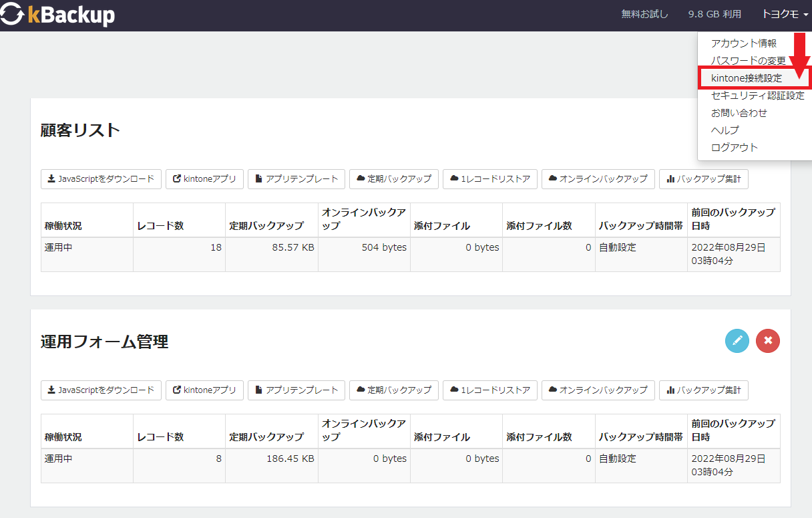Download JavaScript for 顧客リスト
The height and width of the screenshot is (518, 812).
tap(101, 179)
